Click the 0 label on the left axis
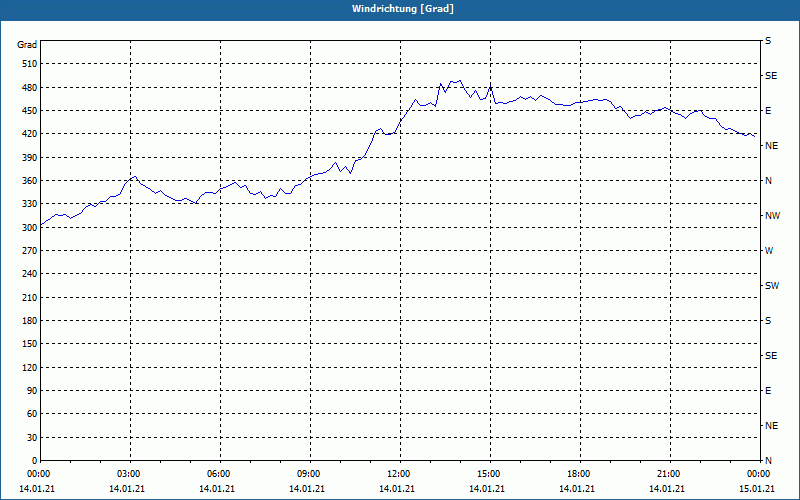The height and width of the screenshot is (500, 800). click(34, 461)
